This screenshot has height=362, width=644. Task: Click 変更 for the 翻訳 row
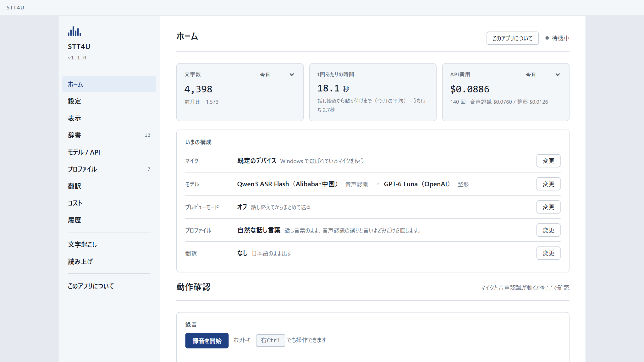548,253
